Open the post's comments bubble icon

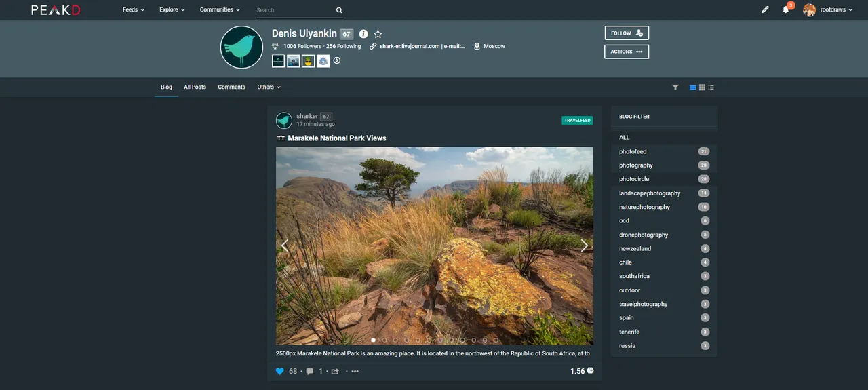click(x=310, y=371)
